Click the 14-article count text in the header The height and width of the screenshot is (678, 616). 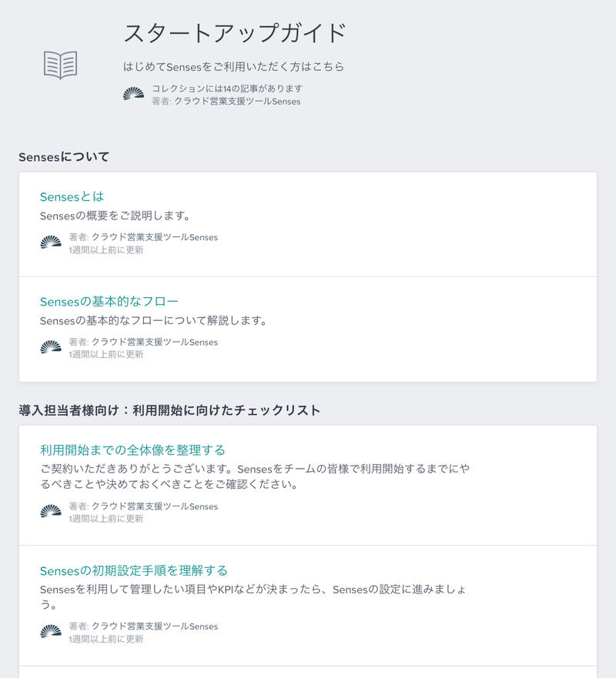(x=227, y=89)
